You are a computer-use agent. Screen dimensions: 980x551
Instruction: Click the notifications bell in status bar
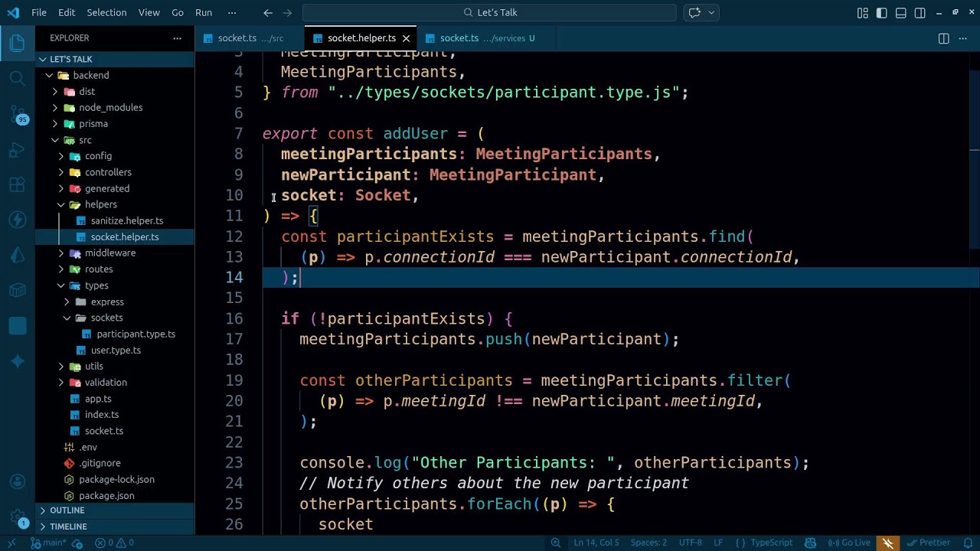966,543
